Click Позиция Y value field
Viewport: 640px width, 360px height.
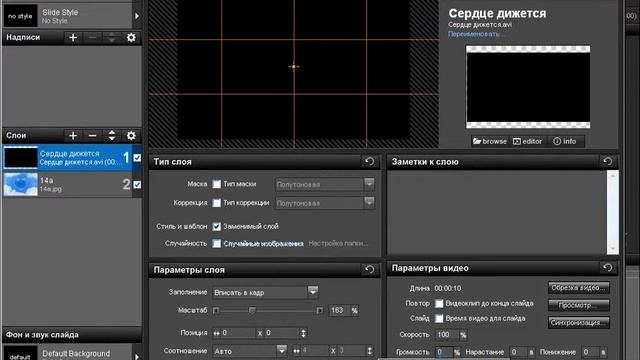tap(281, 333)
